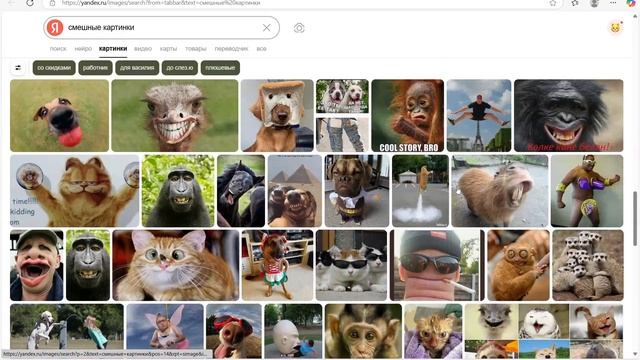The width and height of the screenshot is (640, 360).
Task: Click the yandex.ru address bar URL
Action: point(161,3)
